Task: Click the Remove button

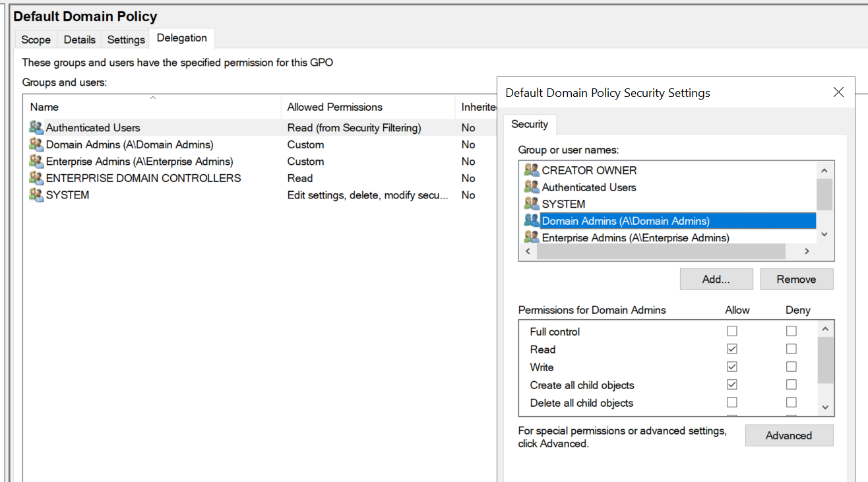Action: 796,279
